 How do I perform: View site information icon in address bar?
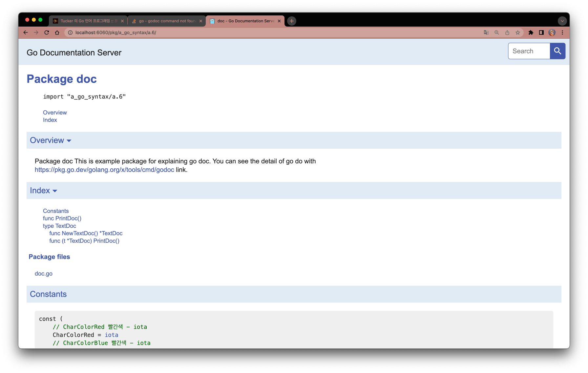click(x=70, y=32)
